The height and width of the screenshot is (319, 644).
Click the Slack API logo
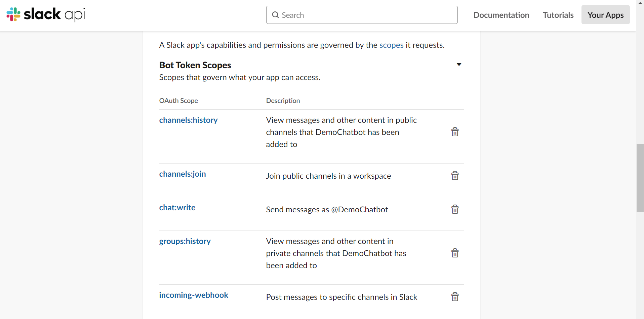click(46, 14)
